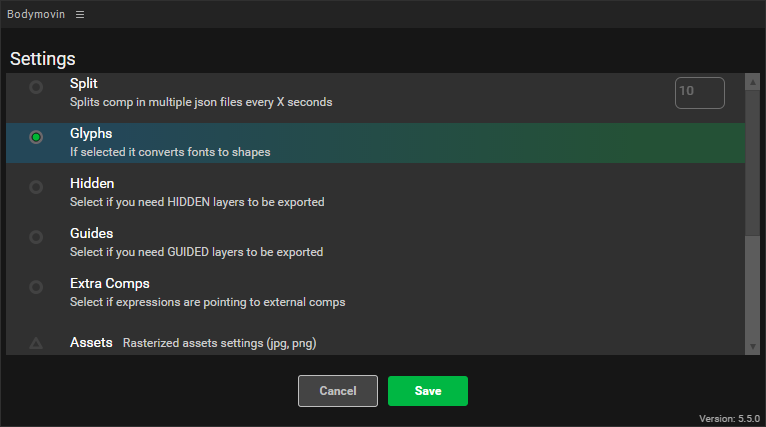
Task: Enable the Hidden layers radio option
Action: tap(36, 187)
